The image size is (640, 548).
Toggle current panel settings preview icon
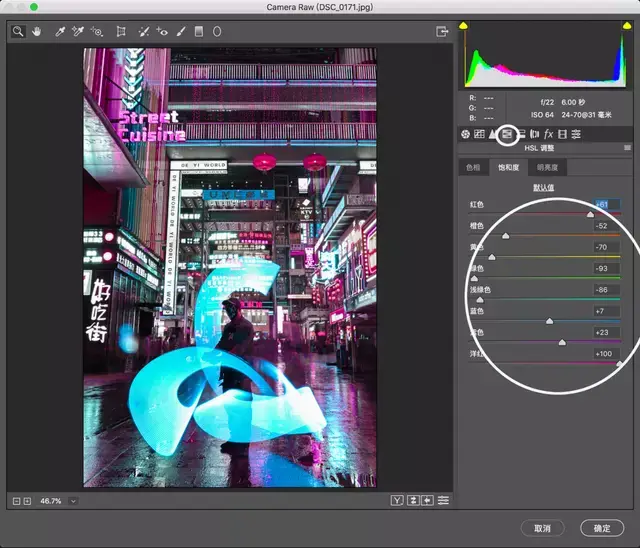443,500
